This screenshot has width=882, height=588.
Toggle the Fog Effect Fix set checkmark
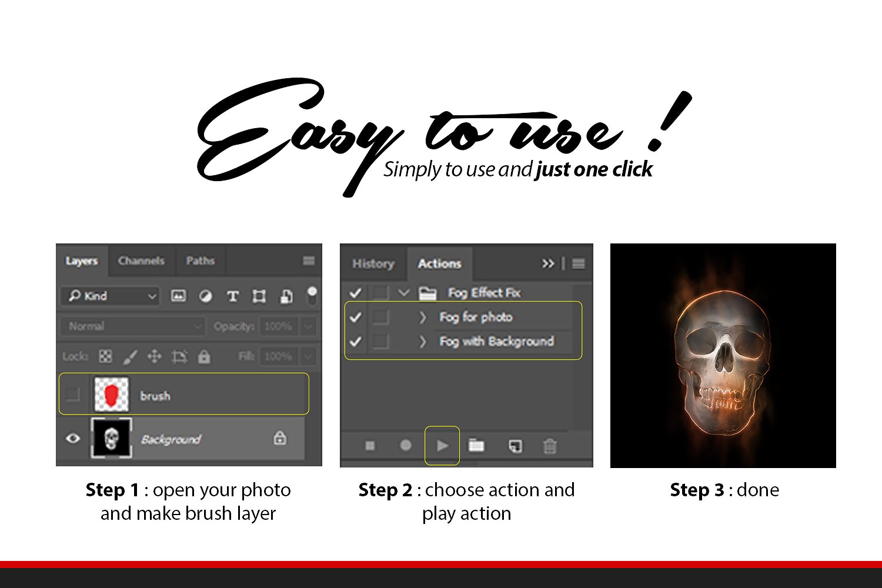(x=355, y=292)
